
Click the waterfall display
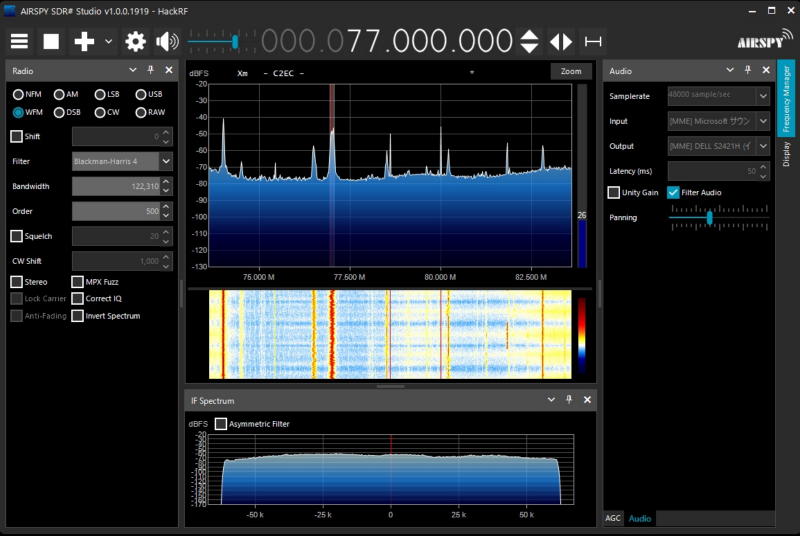(390, 335)
